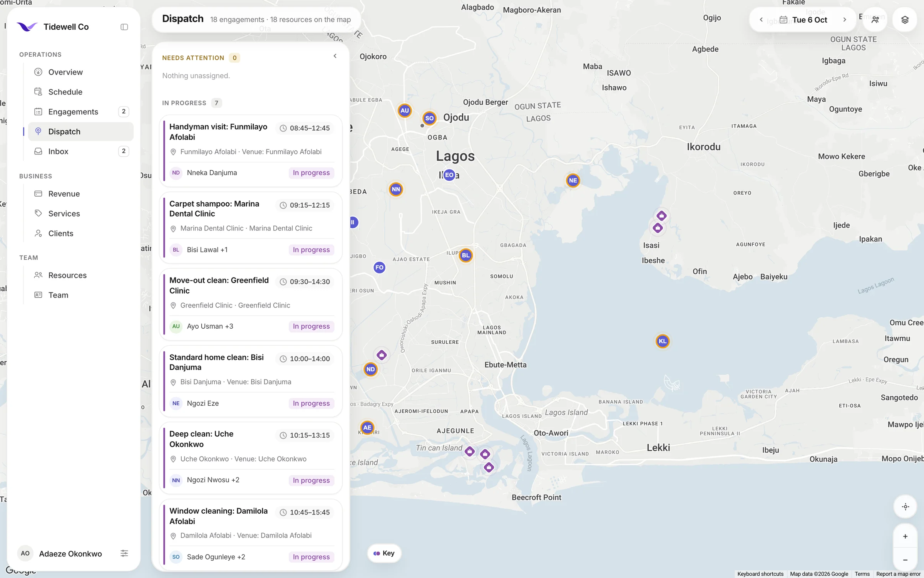Screen dimensions: 924x578
Task: Open Engagements in sidebar
Action: pyautogui.click(x=81, y=112)
